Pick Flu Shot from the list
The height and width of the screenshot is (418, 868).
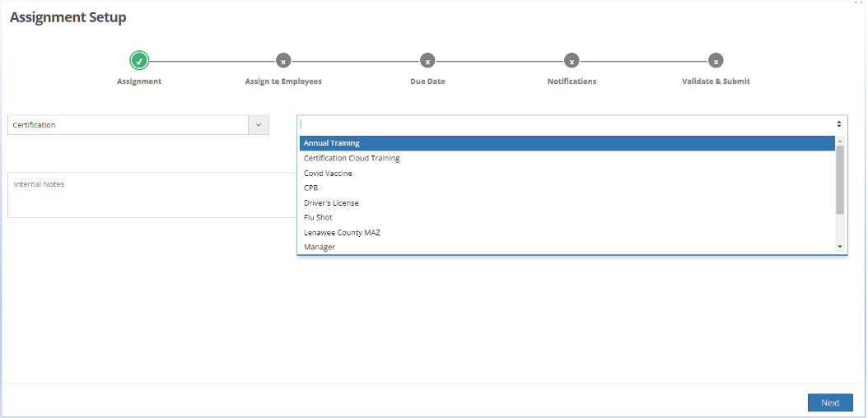pyautogui.click(x=567, y=217)
